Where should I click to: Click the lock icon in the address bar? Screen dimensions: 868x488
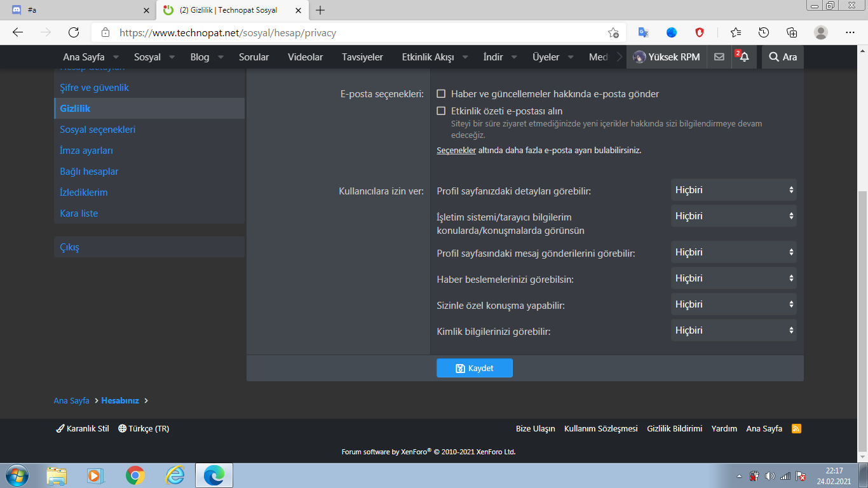(x=105, y=32)
